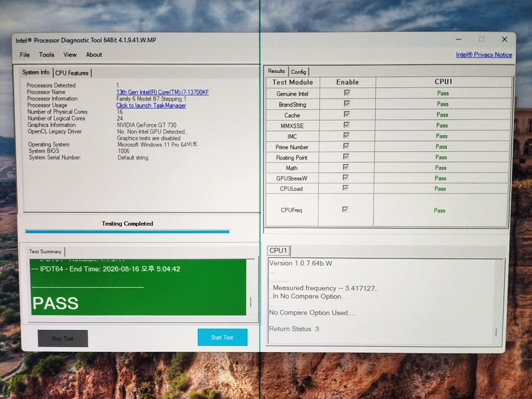The height and width of the screenshot is (399, 532).
Task: Click the Microsoft Windows 11 Pro value
Action: pyautogui.click(x=157, y=145)
